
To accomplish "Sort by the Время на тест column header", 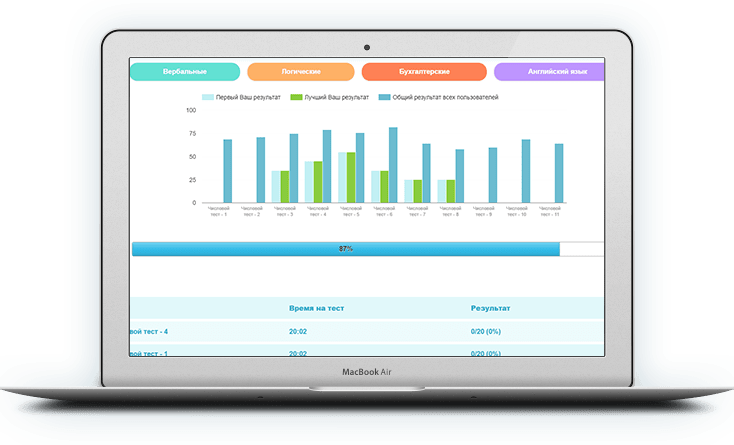I will [316, 308].
